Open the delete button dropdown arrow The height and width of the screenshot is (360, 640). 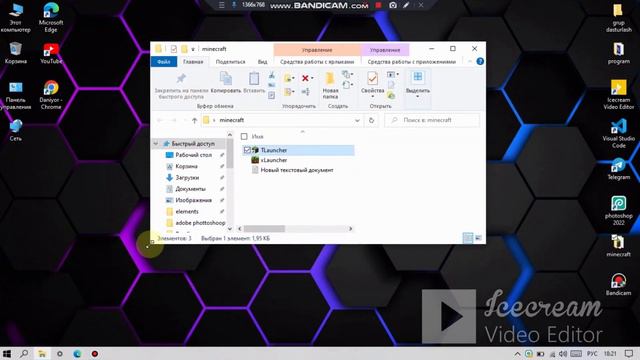(312, 78)
